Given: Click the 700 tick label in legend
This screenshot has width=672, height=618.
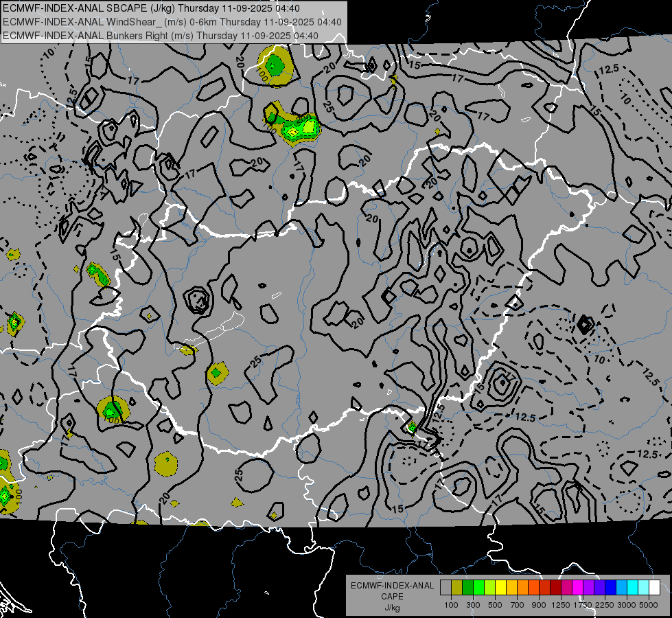Looking at the screenshot, I should [518, 605].
